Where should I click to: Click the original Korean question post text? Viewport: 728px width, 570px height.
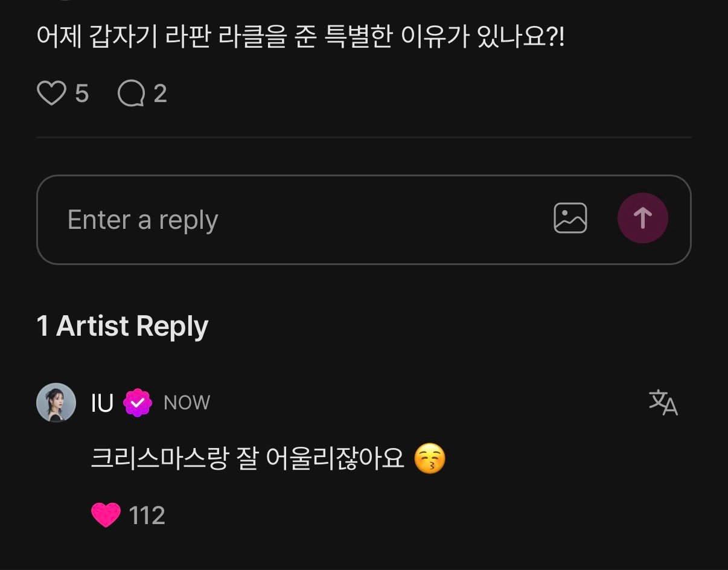pos(300,38)
